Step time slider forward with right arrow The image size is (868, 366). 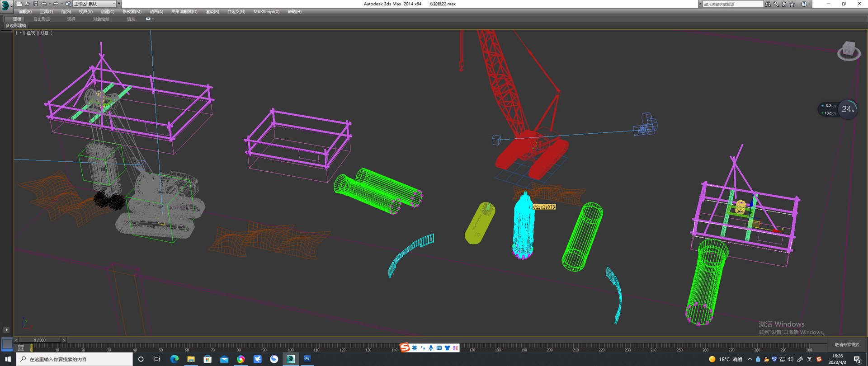click(x=64, y=340)
